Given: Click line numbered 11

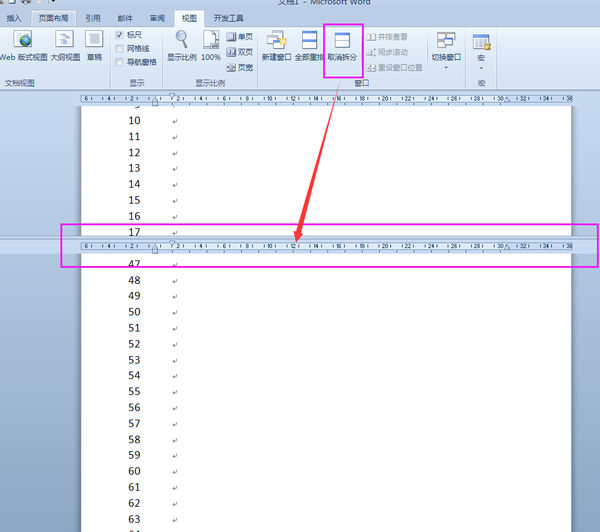Looking at the screenshot, I should coord(134,137).
